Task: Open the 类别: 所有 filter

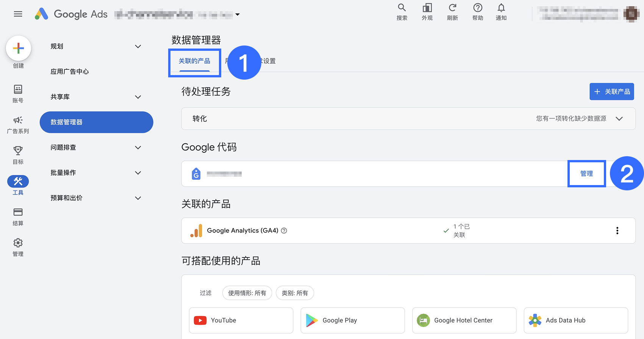Action: (295, 293)
